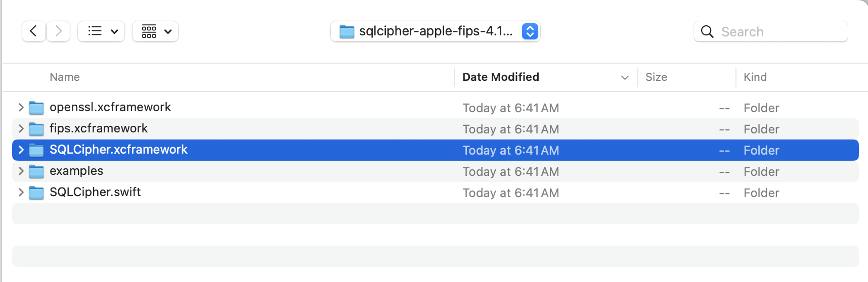Select the fips.xcframework file name
The height and width of the screenshot is (282, 868).
pos(99,128)
